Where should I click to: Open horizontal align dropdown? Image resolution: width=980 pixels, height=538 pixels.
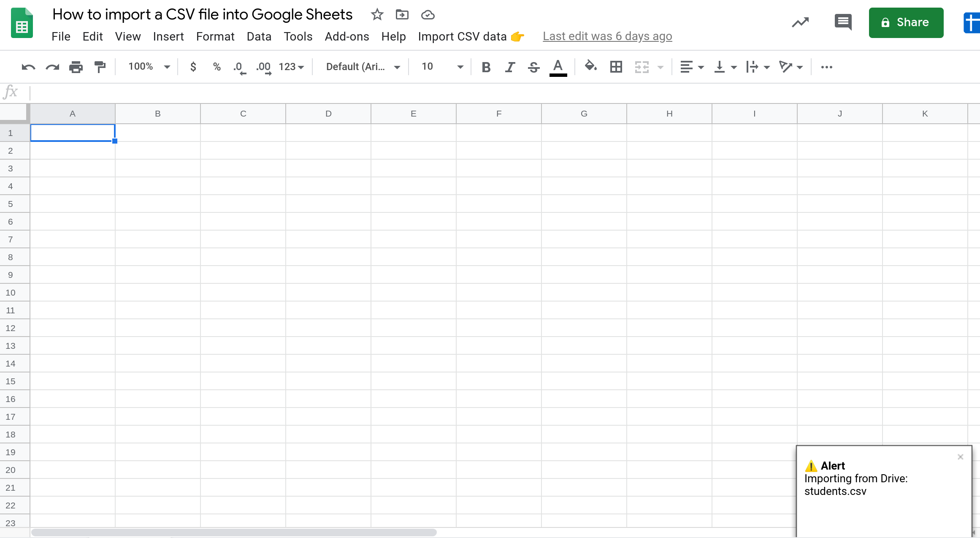[x=692, y=67]
